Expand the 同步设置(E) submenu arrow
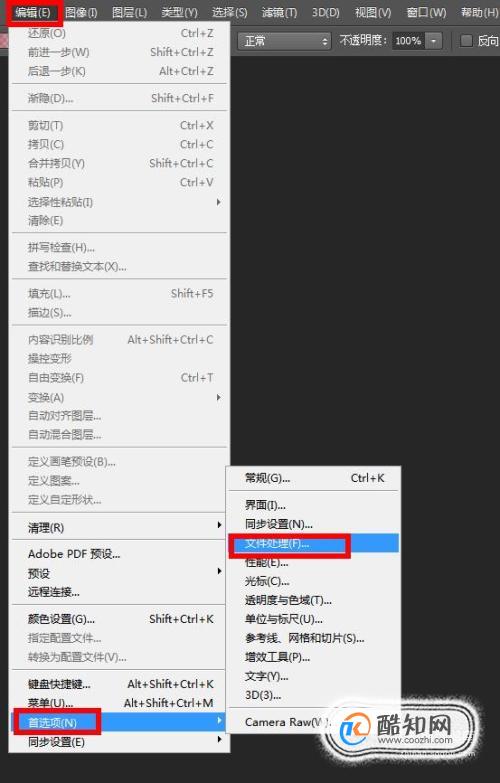This screenshot has width=500, height=783. 219,740
